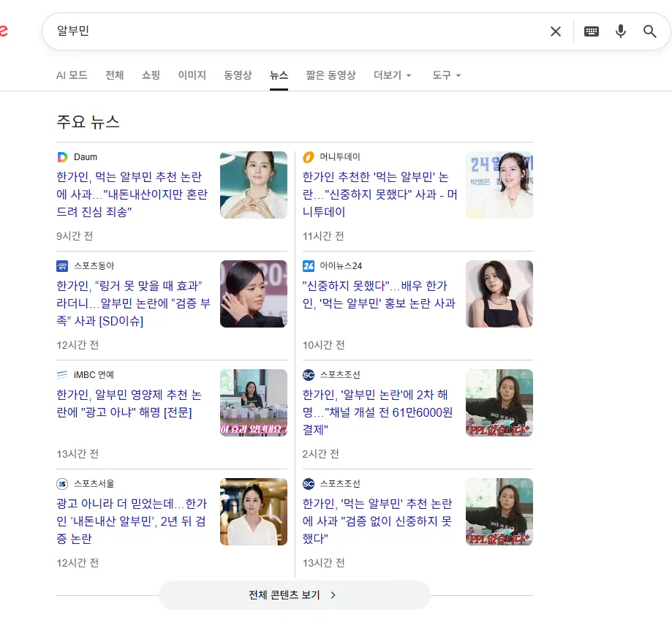Click into the search field containing 알부민
This screenshot has height=639, width=672.
tap(295, 31)
